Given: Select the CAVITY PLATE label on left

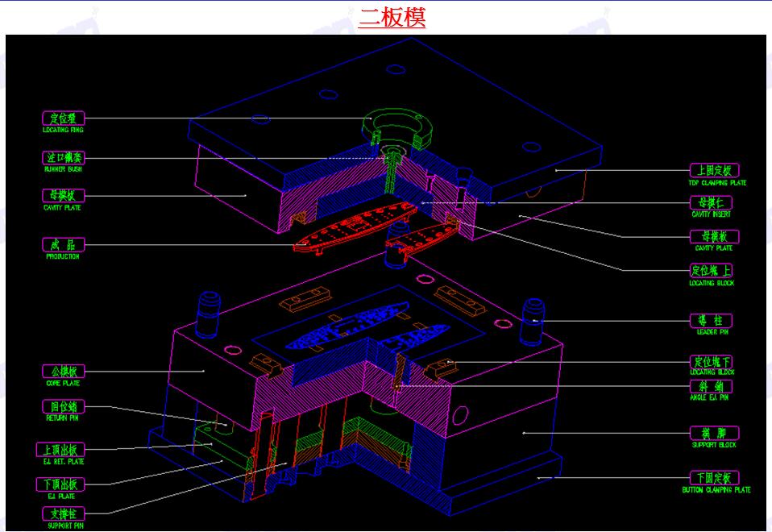Looking at the screenshot, I should click(x=63, y=194).
